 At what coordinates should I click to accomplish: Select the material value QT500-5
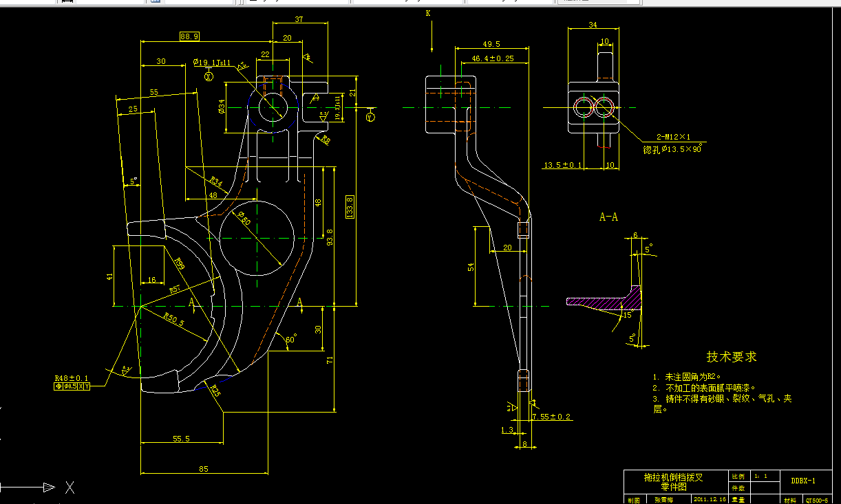(x=816, y=500)
